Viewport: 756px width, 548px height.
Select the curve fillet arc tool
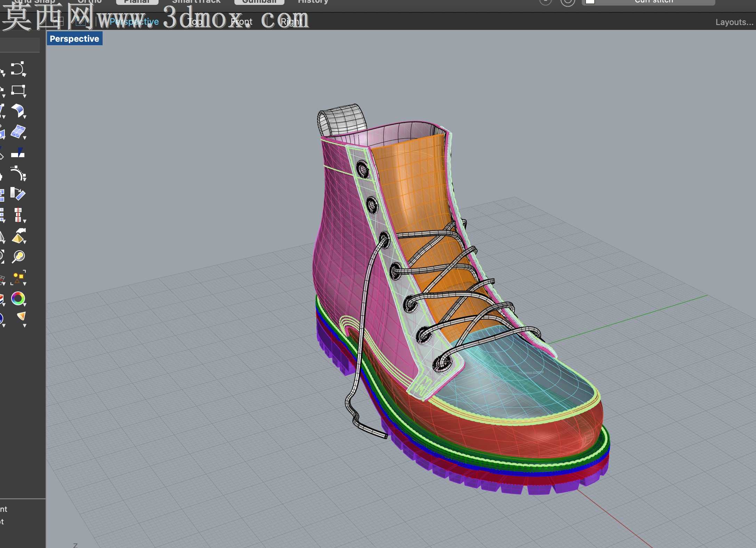tap(17, 173)
